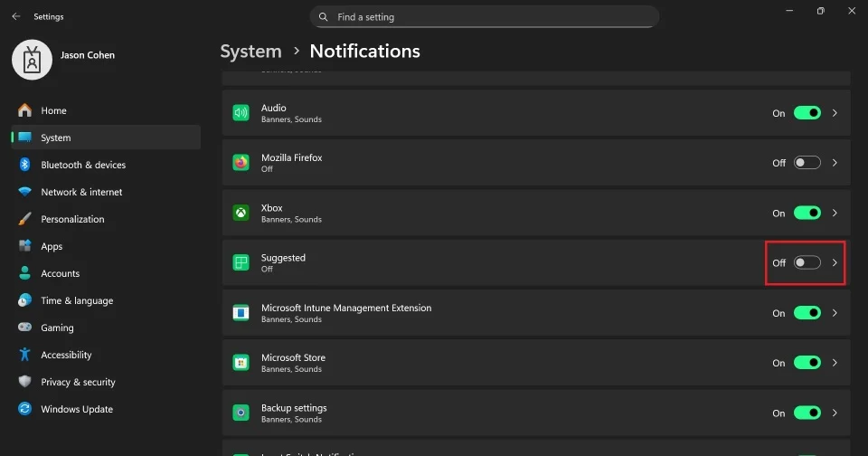This screenshot has width=868, height=456.
Task: Click the back arrow in title bar
Action: coord(15,16)
